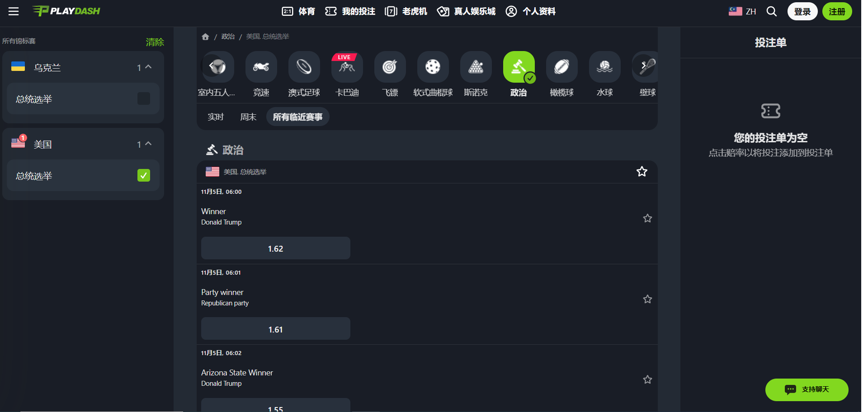Click the 注册 button
Image resolution: width=868 pixels, height=412 pixels.
836,11
